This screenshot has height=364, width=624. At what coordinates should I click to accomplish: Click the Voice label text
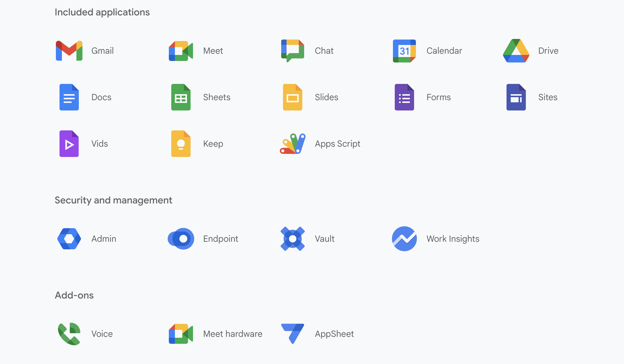point(102,334)
